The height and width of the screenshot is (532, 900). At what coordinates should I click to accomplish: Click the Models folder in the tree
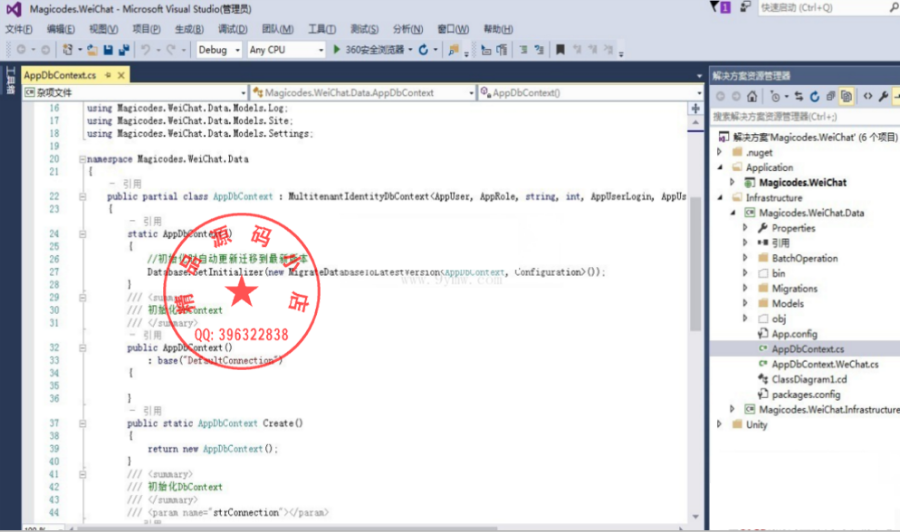click(787, 304)
